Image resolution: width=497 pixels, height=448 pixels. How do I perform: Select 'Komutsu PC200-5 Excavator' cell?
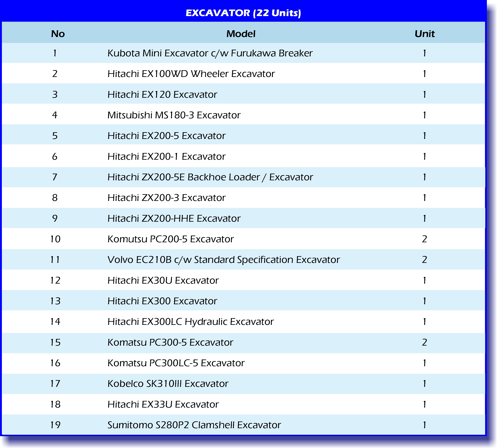click(171, 239)
